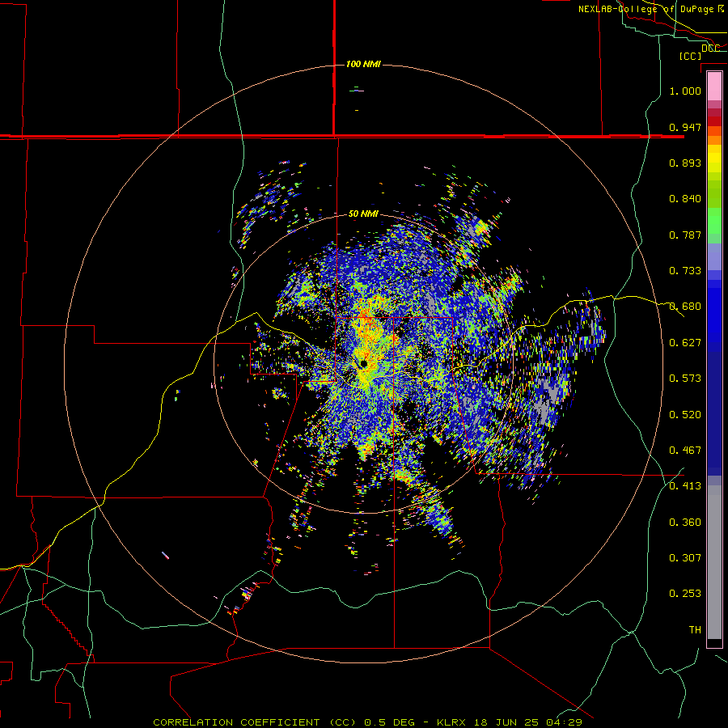Click the 50 NMI range ring label
Image resolution: width=728 pixels, height=728 pixels.
[363, 214]
